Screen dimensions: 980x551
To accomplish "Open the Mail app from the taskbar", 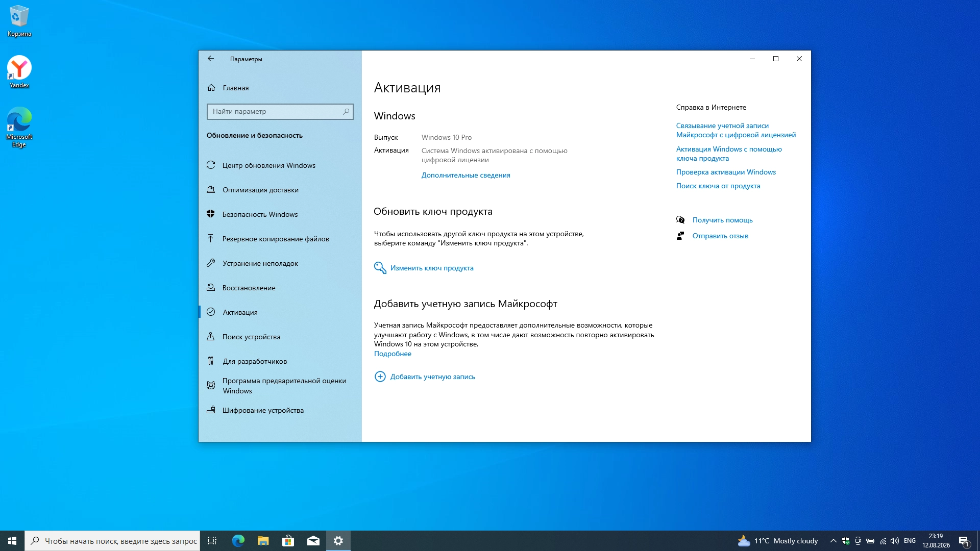I will coord(313,541).
